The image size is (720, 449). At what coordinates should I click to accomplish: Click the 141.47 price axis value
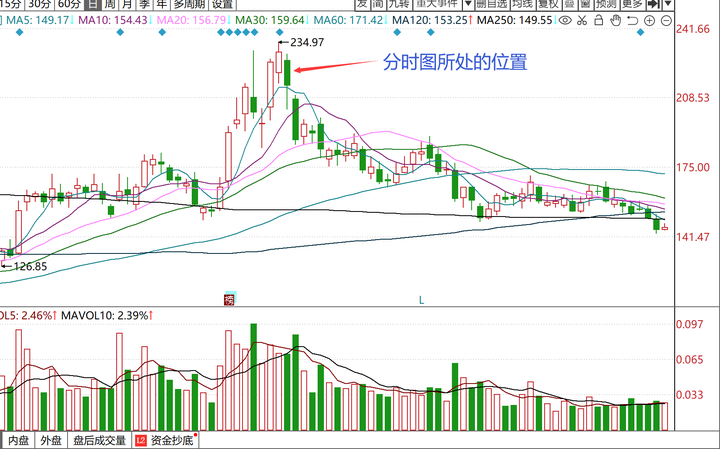[x=692, y=237]
